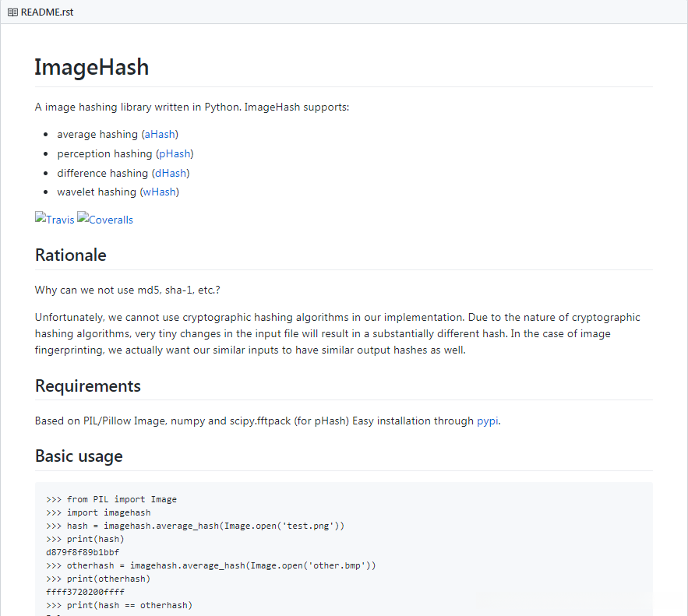Open the pypi installation link
The height and width of the screenshot is (616, 688).
click(487, 421)
